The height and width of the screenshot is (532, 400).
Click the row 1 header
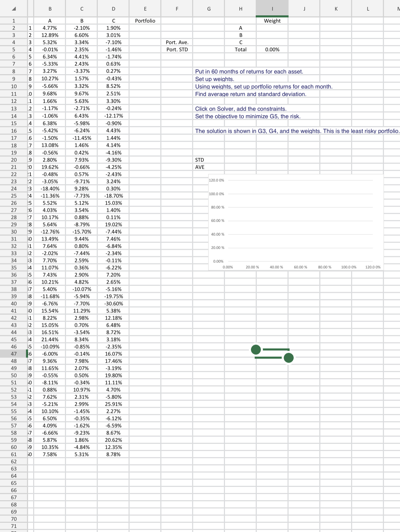point(14,21)
